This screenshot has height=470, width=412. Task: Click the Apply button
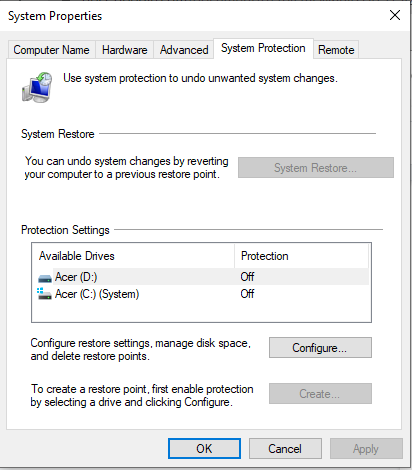click(366, 449)
